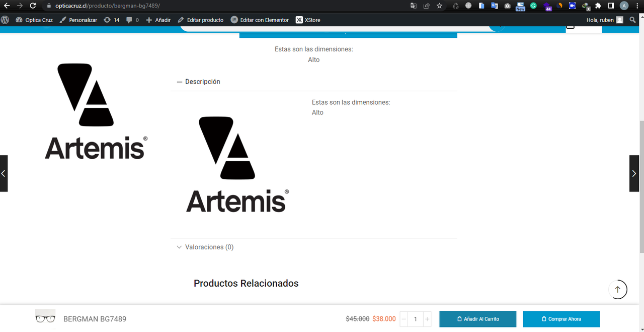Screen dimensions: 644x332
Task: Click the crossed-out $45.000 price
Action: [358, 319]
